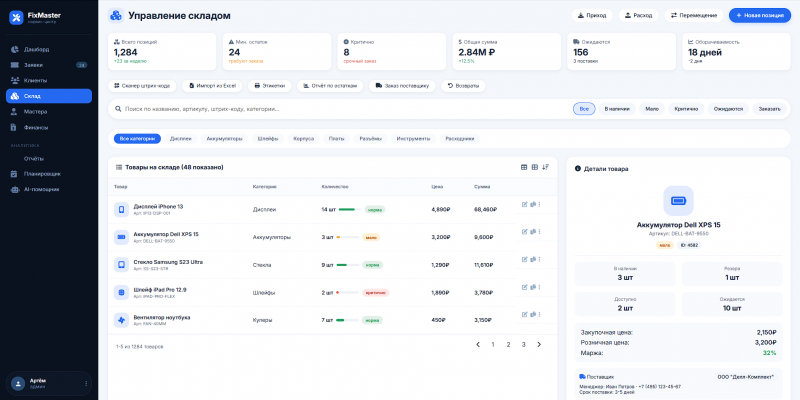Filter stock by Критично chip
This screenshot has height=400, width=800.
pyautogui.click(x=686, y=109)
